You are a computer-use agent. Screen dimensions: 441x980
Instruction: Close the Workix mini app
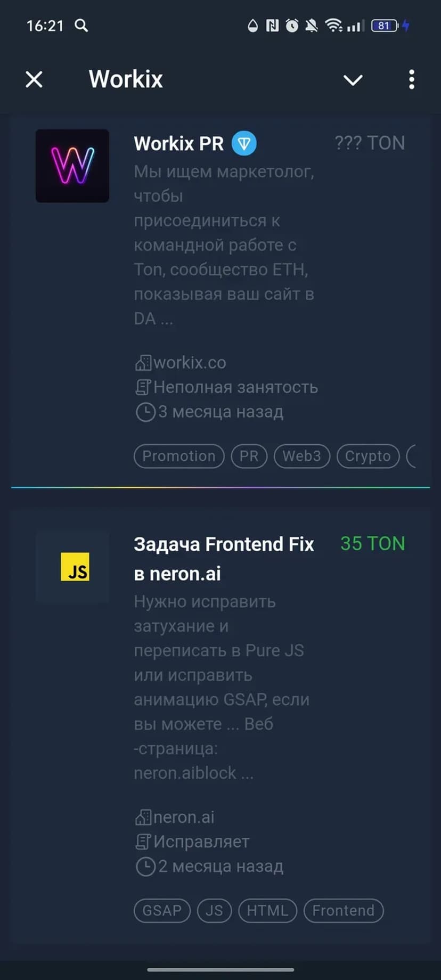(x=34, y=80)
